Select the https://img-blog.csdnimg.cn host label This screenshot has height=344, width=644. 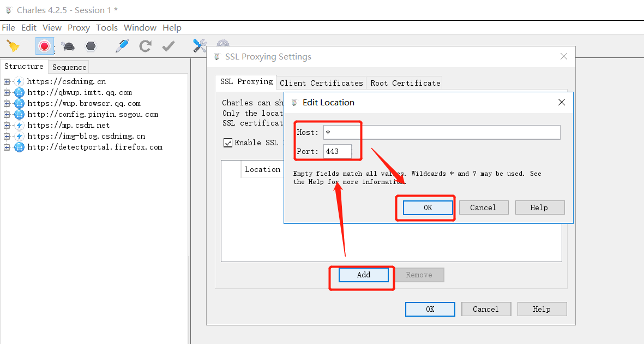86,136
